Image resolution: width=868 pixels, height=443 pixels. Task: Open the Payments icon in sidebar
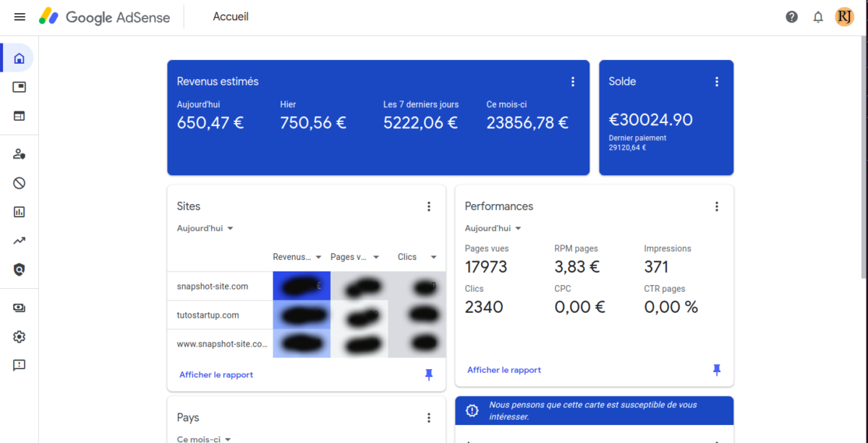(x=20, y=308)
